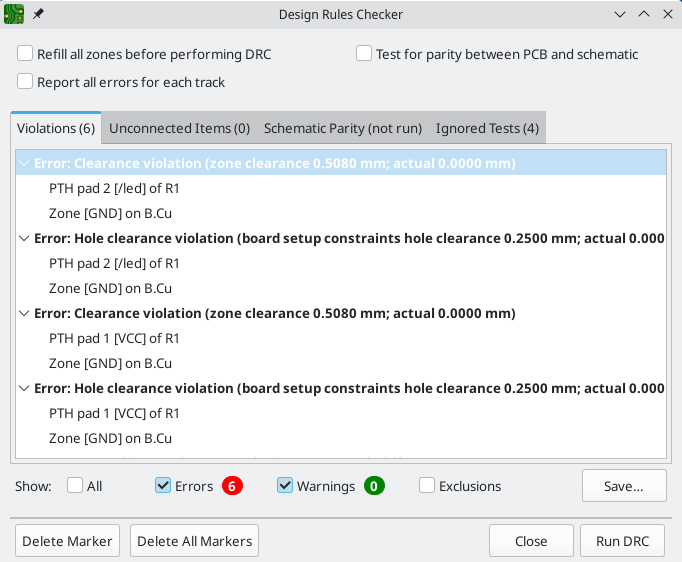Click the KiCad PCB application icon
682x562 pixels.
pos(15,14)
